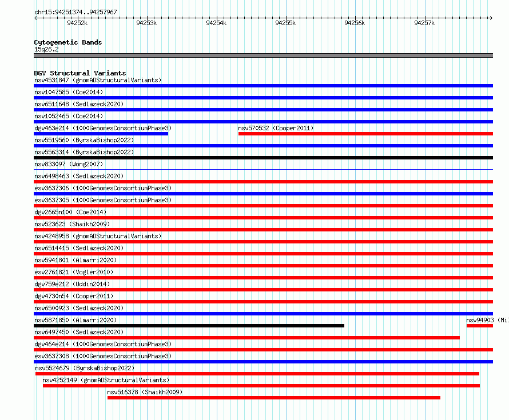The height and width of the screenshot is (420, 509).
Task: Open variant nsv833097 (Wong2007) label
Action: pyautogui.click(x=69, y=164)
